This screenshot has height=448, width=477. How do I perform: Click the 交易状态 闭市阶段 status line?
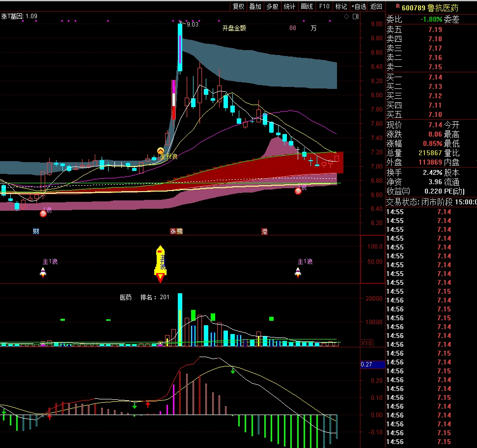tap(431, 202)
